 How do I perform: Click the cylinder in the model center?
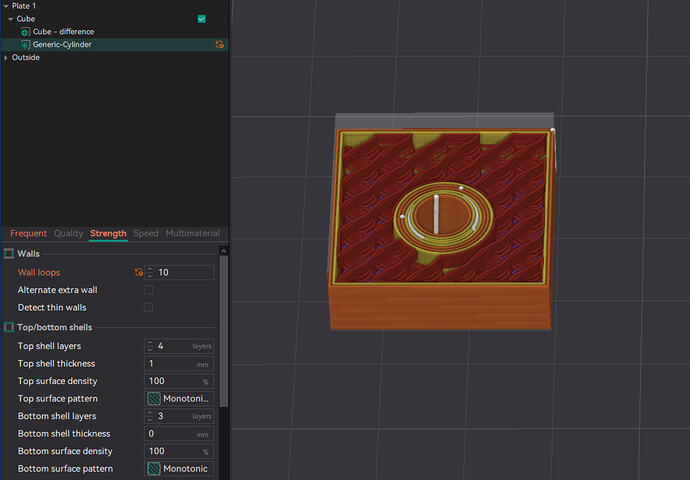coord(443,218)
